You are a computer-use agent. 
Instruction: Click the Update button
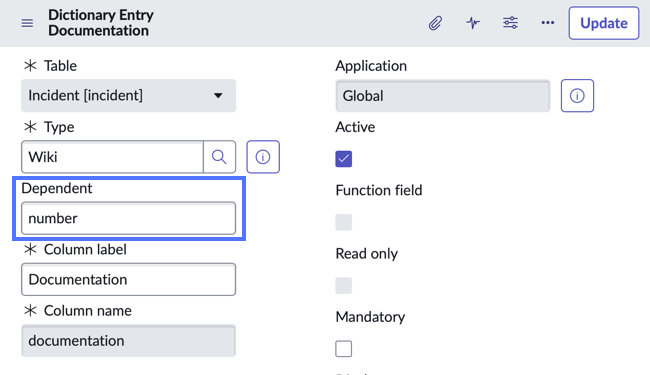pos(604,23)
